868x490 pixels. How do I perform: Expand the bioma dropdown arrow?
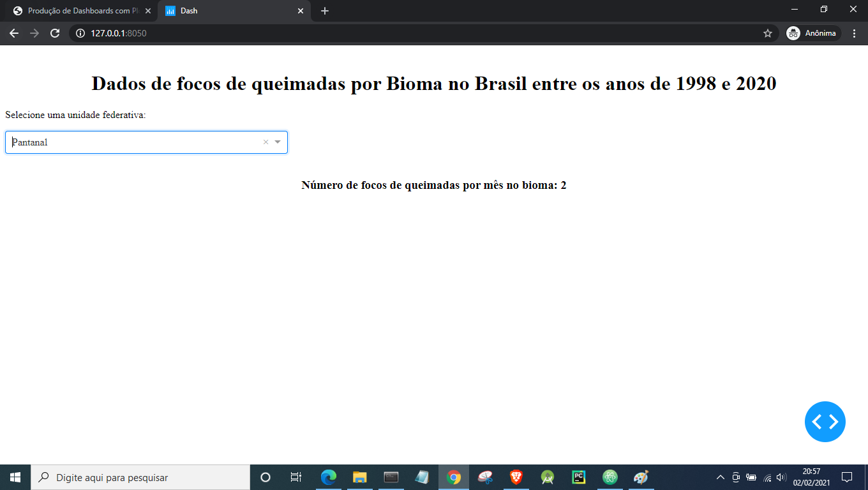(x=278, y=142)
